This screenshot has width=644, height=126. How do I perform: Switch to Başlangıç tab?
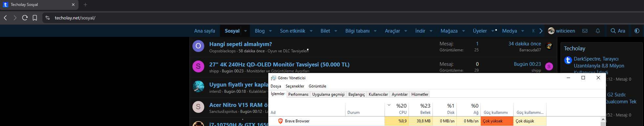(x=357, y=94)
